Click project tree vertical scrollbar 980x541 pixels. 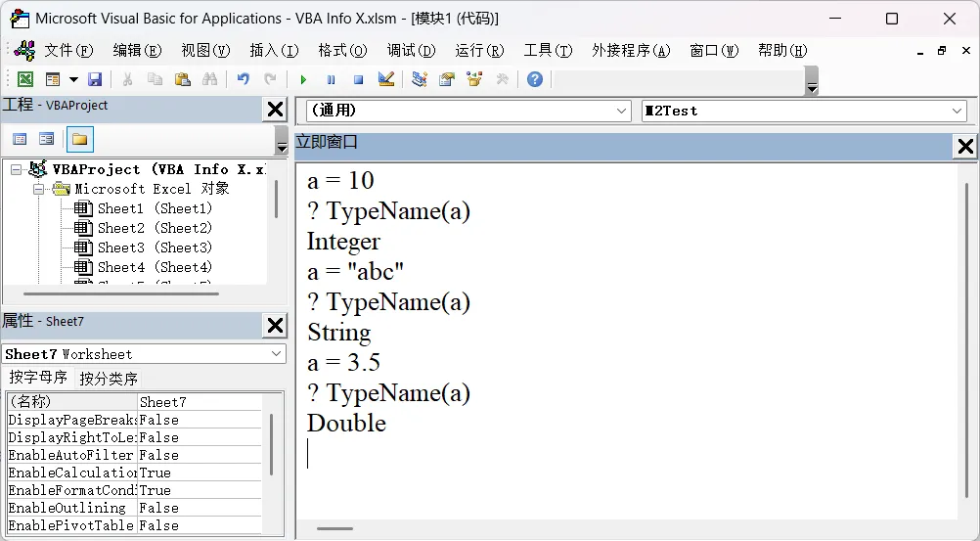tap(276, 199)
